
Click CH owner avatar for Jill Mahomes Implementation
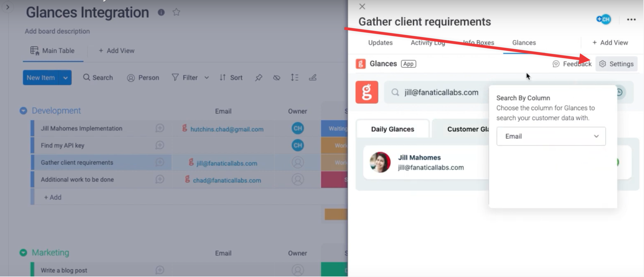[x=298, y=128]
